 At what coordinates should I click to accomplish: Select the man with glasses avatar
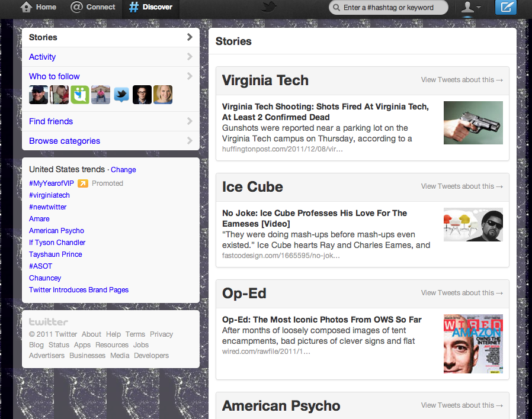tap(142, 95)
